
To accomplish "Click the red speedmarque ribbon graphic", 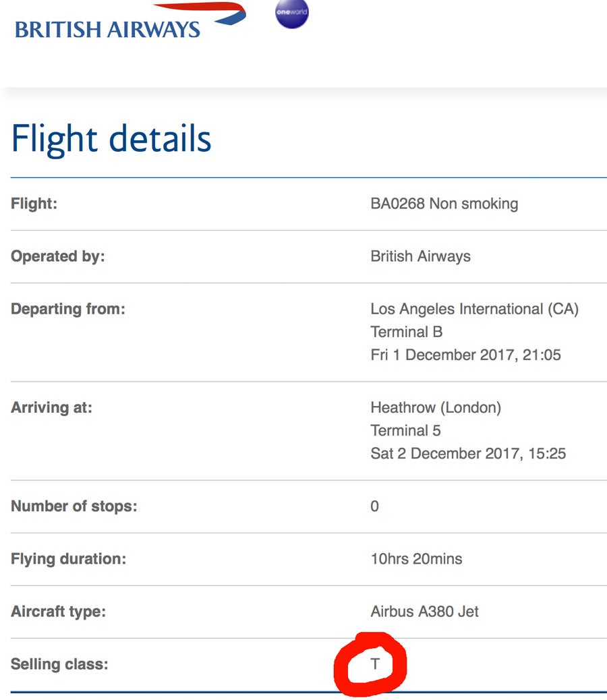I will tap(200, 13).
